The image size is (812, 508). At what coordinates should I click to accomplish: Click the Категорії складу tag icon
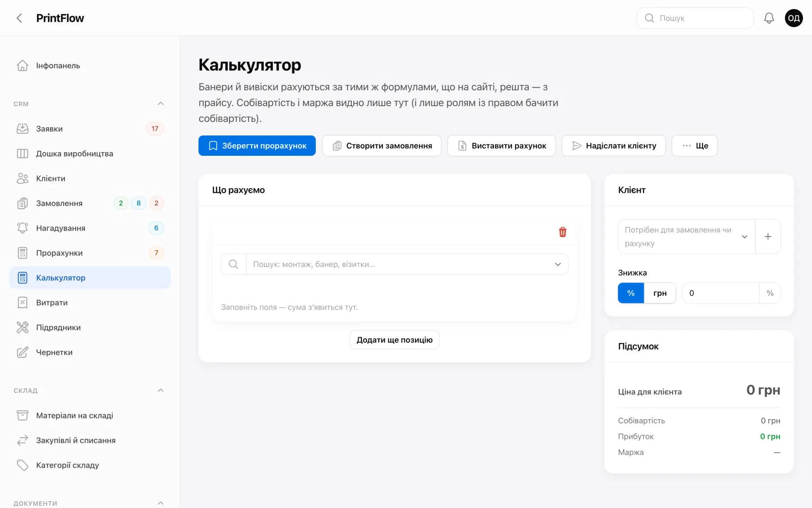click(x=23, y=465)
